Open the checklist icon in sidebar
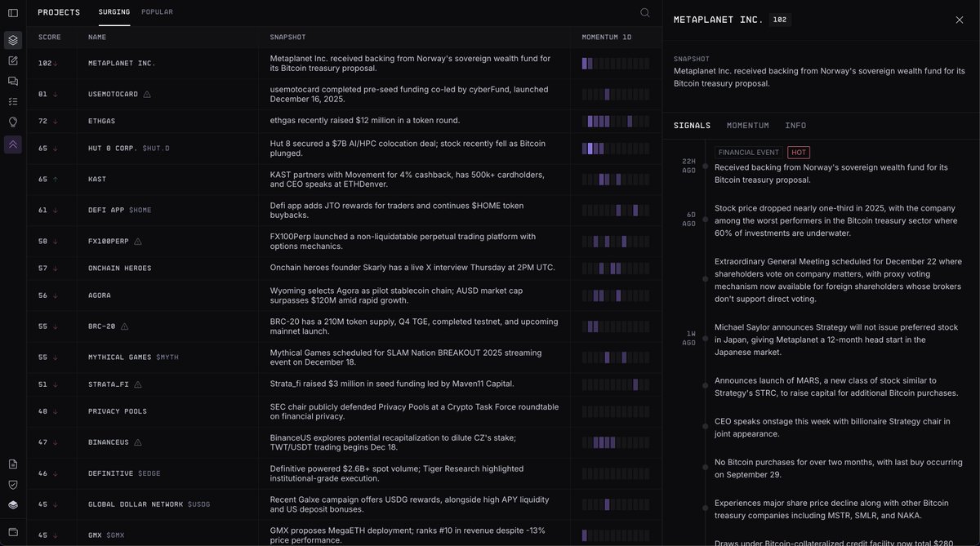Screen dimensions: 980x546 point(13,101)
